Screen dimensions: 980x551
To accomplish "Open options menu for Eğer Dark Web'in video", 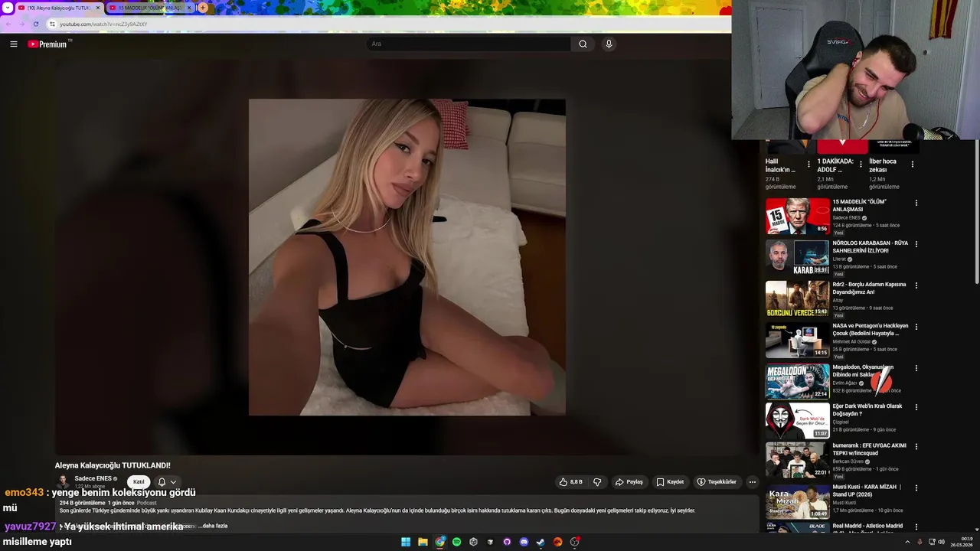I will click(x=916, y=408).
